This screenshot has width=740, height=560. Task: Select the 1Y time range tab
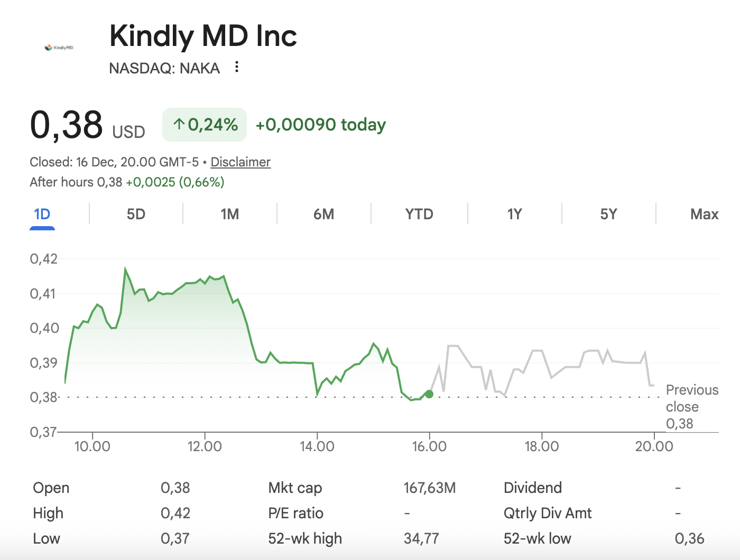tap(514, 214)
